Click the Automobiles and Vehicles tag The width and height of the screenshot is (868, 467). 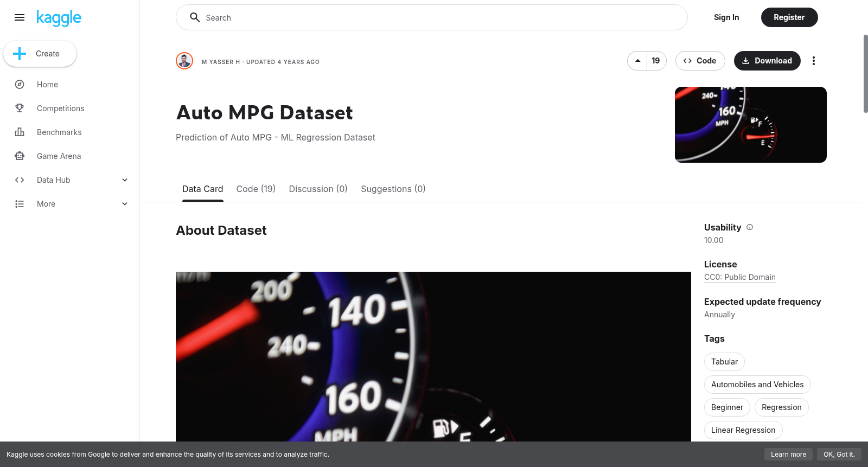pos(757,385)
